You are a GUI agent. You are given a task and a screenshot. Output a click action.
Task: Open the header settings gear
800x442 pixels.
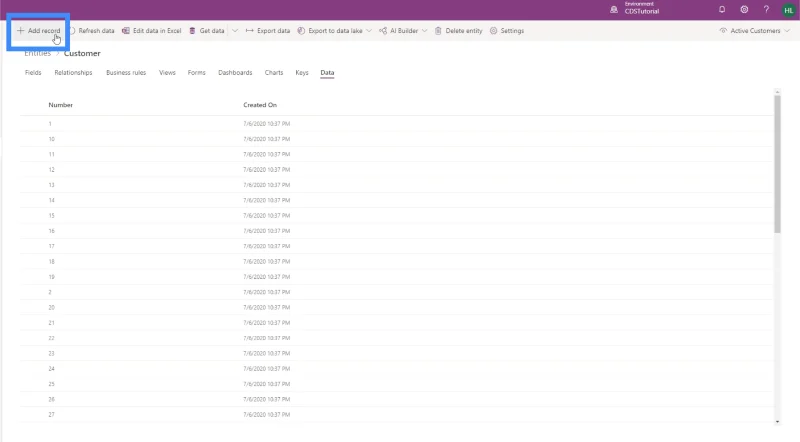coord(744,9)
